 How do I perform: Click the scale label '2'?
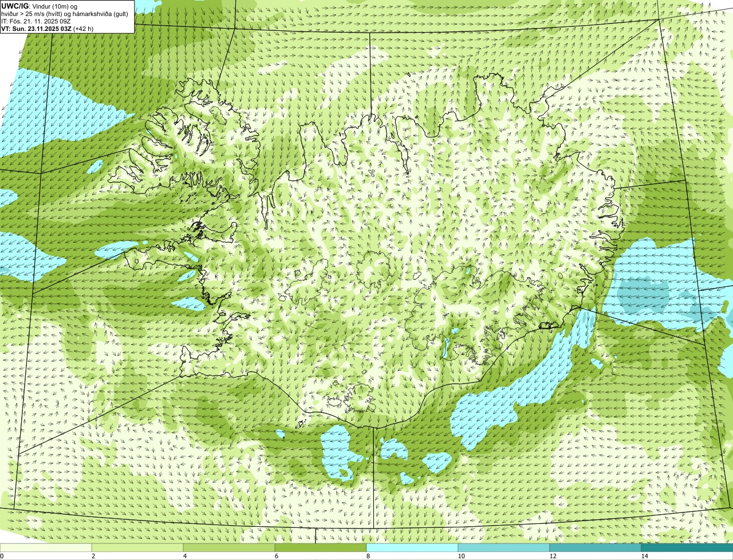point(93,556)
